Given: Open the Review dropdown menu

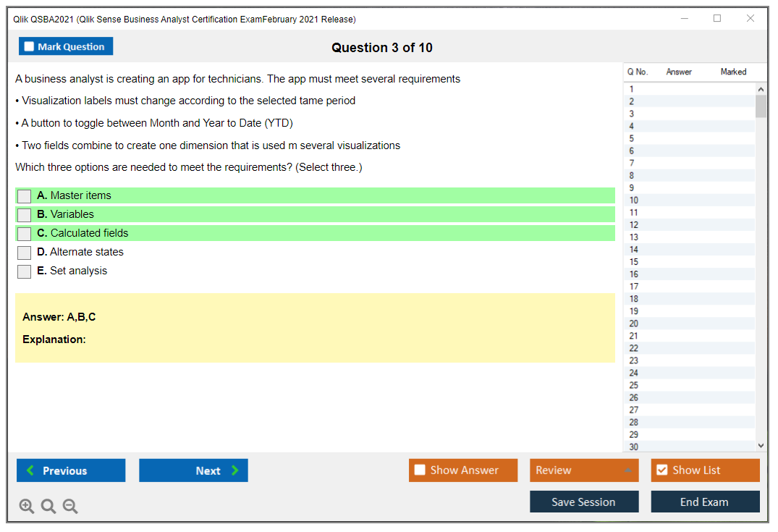Looking at the screenshot, I should tap(584, 470).
